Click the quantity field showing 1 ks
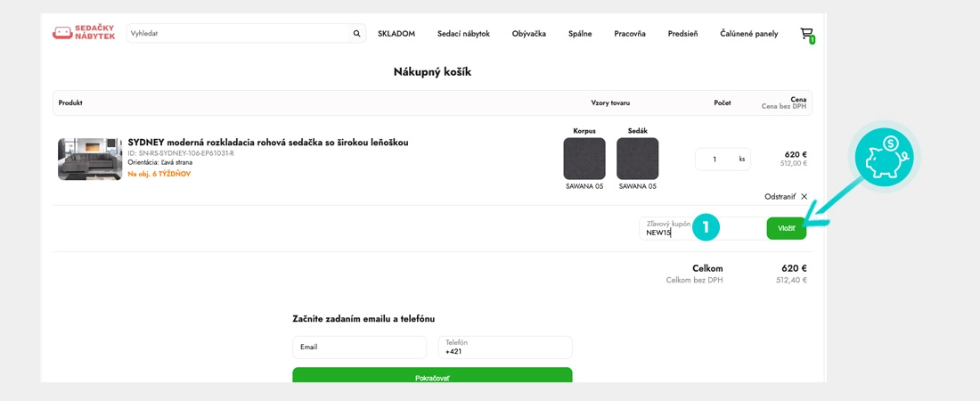 723,159
